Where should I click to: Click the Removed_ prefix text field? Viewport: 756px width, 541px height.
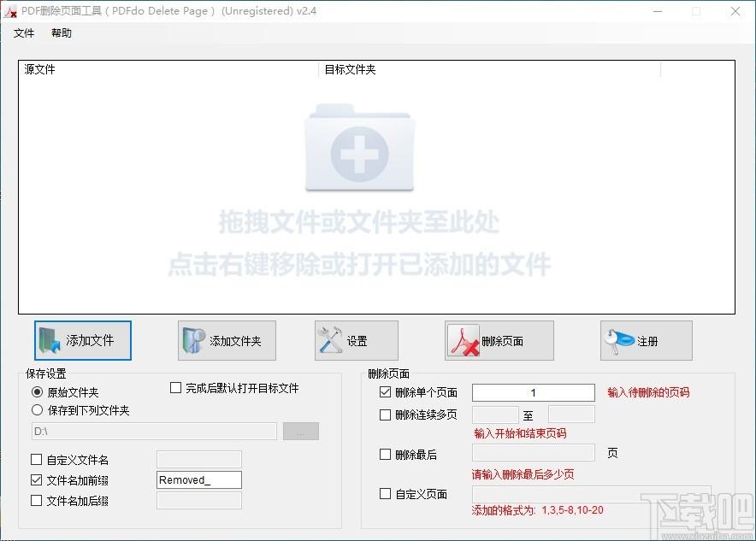coord(199,479)
